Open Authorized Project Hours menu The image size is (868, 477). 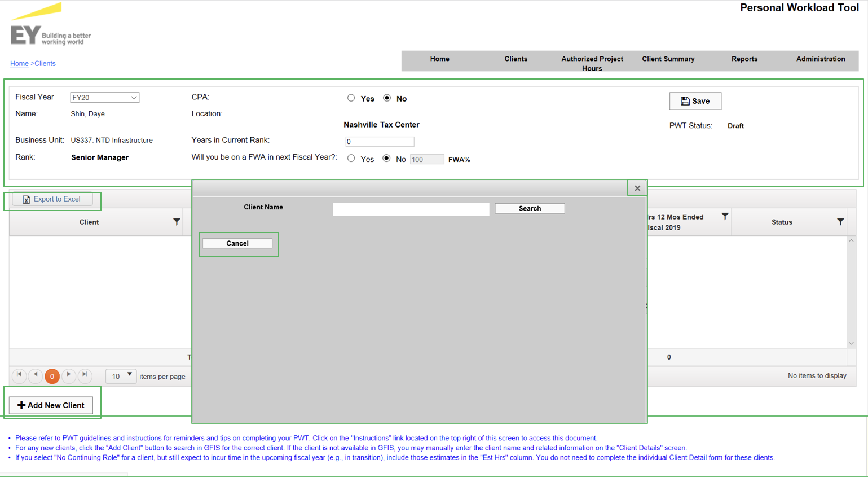592,63
